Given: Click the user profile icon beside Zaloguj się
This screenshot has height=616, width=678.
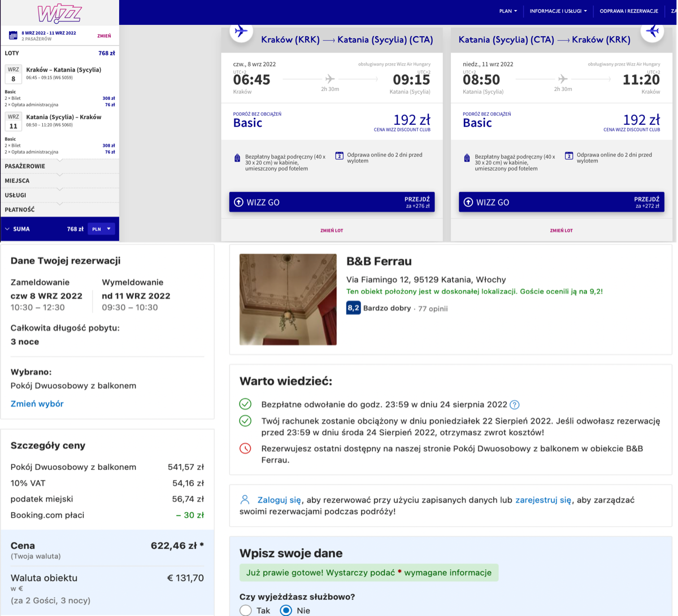Looking at the screenshot, I should [245, 500].
